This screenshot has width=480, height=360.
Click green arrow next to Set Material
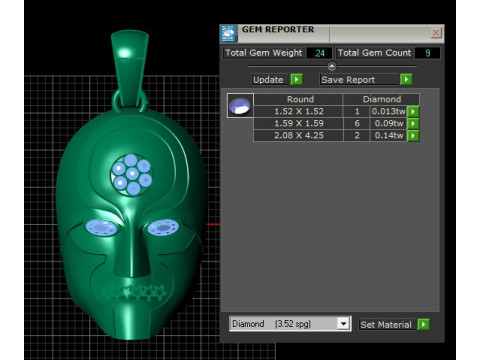(423, 324)
